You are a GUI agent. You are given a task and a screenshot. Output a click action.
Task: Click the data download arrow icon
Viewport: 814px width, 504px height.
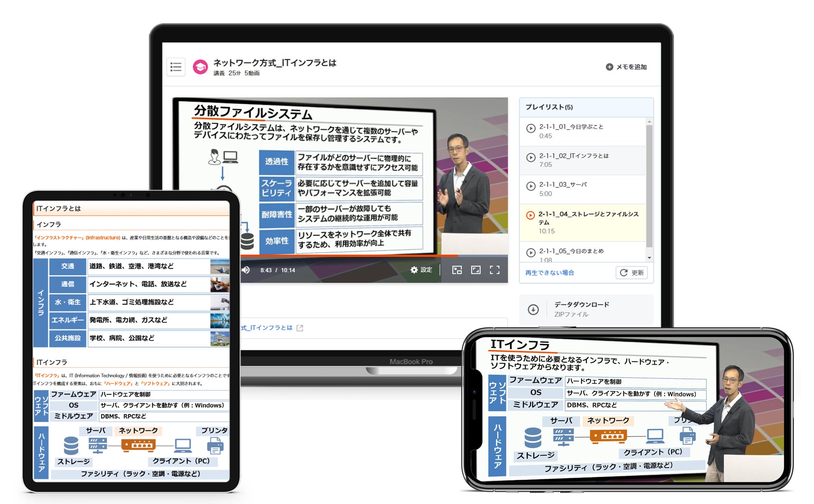(533, 310)
